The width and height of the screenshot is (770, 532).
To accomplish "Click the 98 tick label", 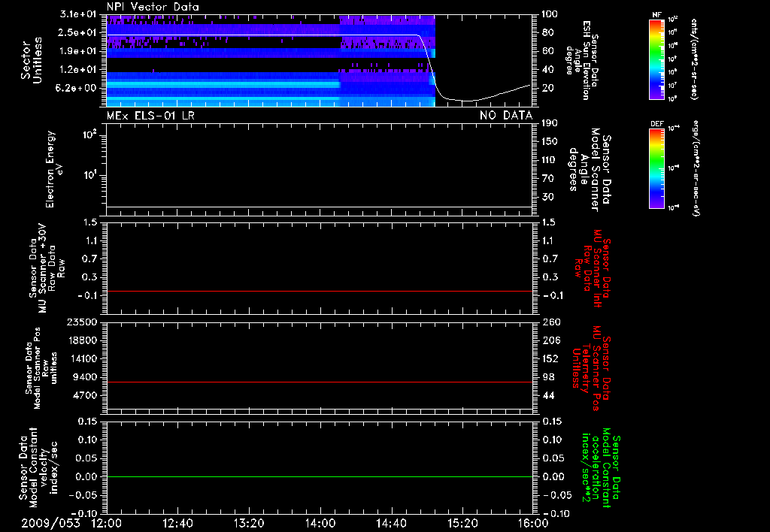I will (548, 377).
